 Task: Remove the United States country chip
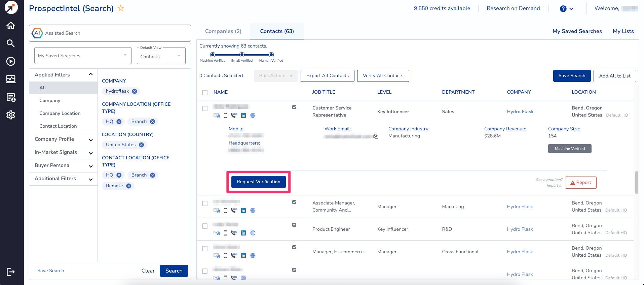click(x=142, y=145)
